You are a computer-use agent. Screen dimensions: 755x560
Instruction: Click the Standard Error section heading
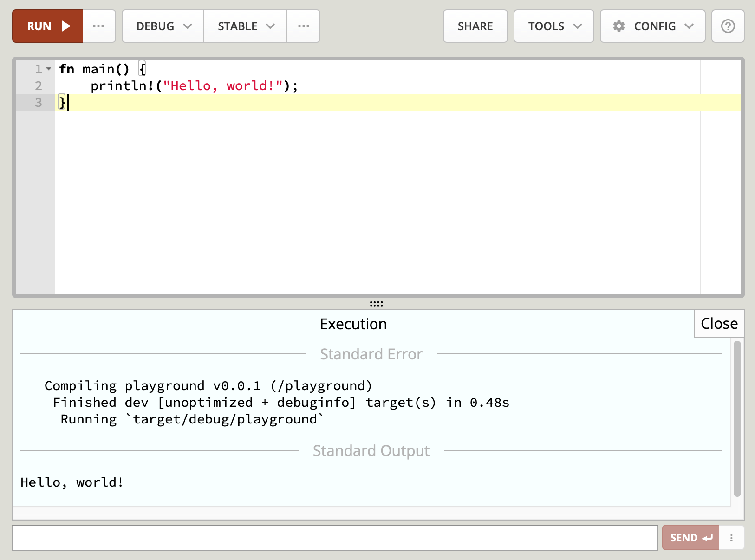(371, 354)
